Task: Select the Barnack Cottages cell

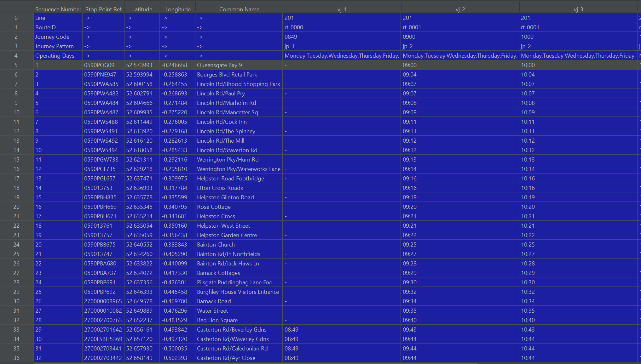Action: (x=239, y=273)
